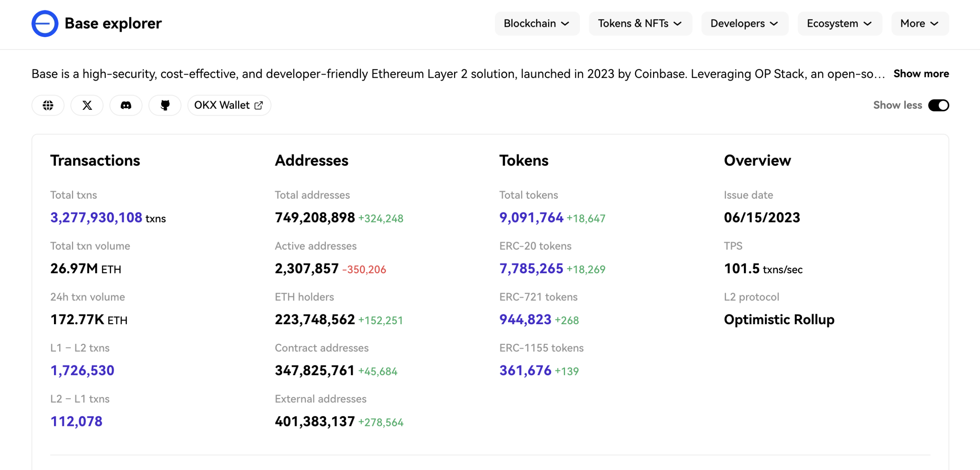Screen dimensions: 980x470
Task: Click the external link icon in the OKX Wallet button
Action: coord(259,105)
